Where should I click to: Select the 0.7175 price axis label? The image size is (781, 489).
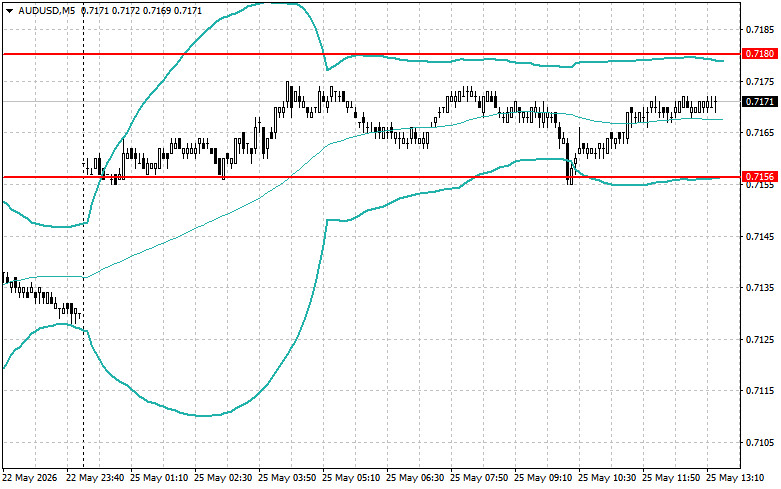760,81
